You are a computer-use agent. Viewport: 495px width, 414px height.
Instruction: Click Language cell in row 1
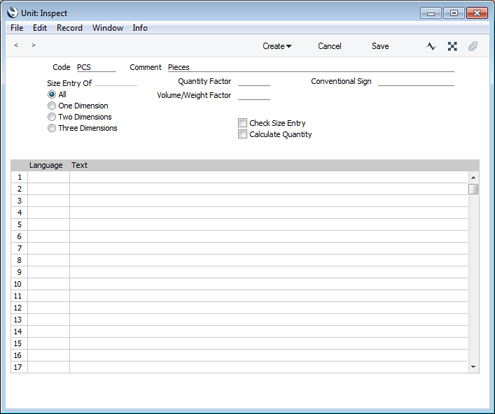(49, 177)
